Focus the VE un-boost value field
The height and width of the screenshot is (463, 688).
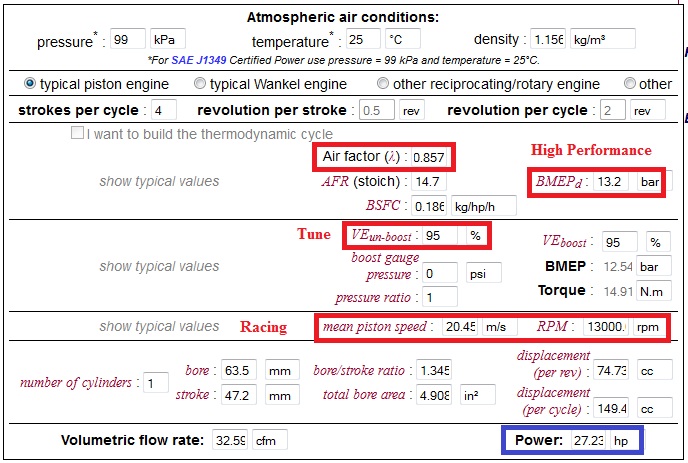pos(441,236)
